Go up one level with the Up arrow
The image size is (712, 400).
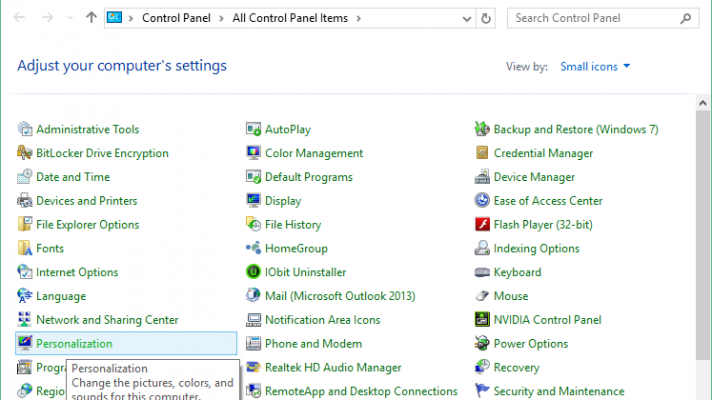click(92, 18)
